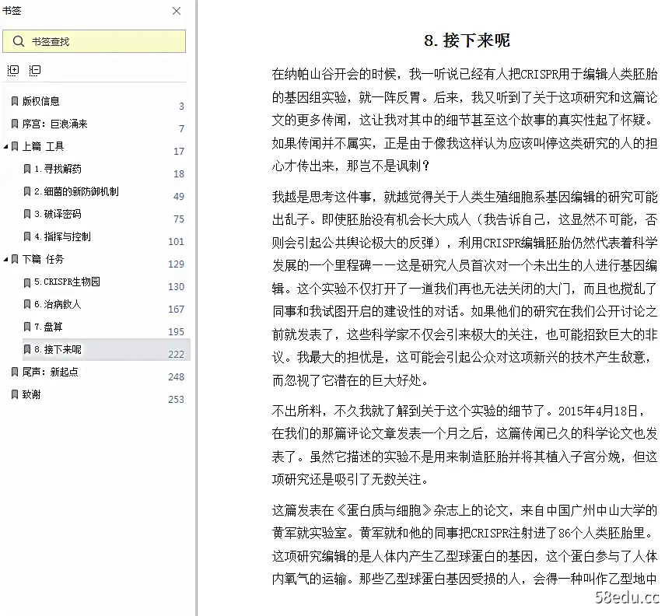672x616 pixels.
Task: Click page number 7 for 序言
Action: [182, 128]
